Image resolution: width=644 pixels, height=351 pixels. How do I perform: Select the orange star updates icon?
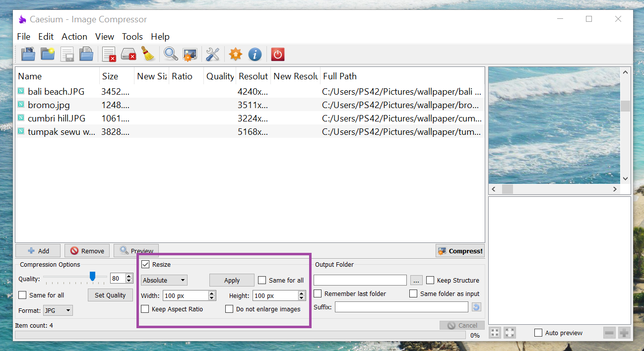coord(235,54)
